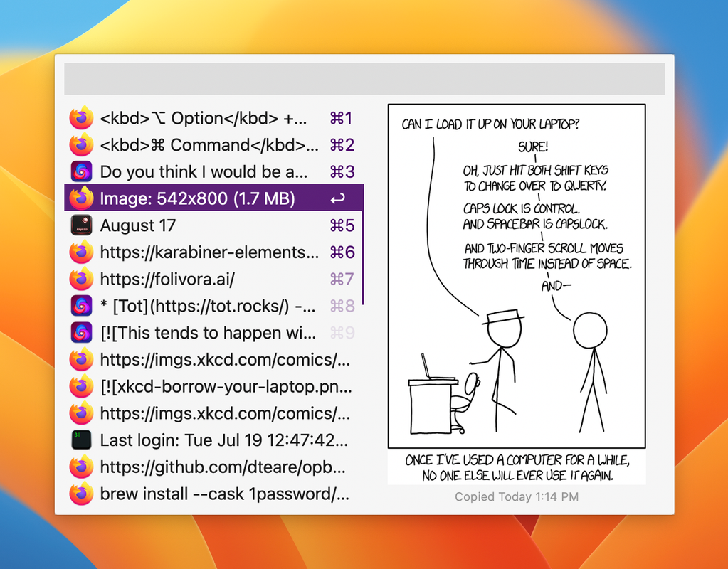
Task: Pick the '[![This tends to happen wi...' entry
Action: pos(214,333)
